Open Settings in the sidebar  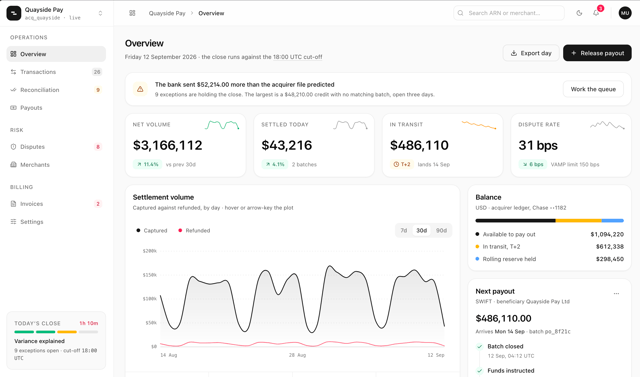(56, 222)
